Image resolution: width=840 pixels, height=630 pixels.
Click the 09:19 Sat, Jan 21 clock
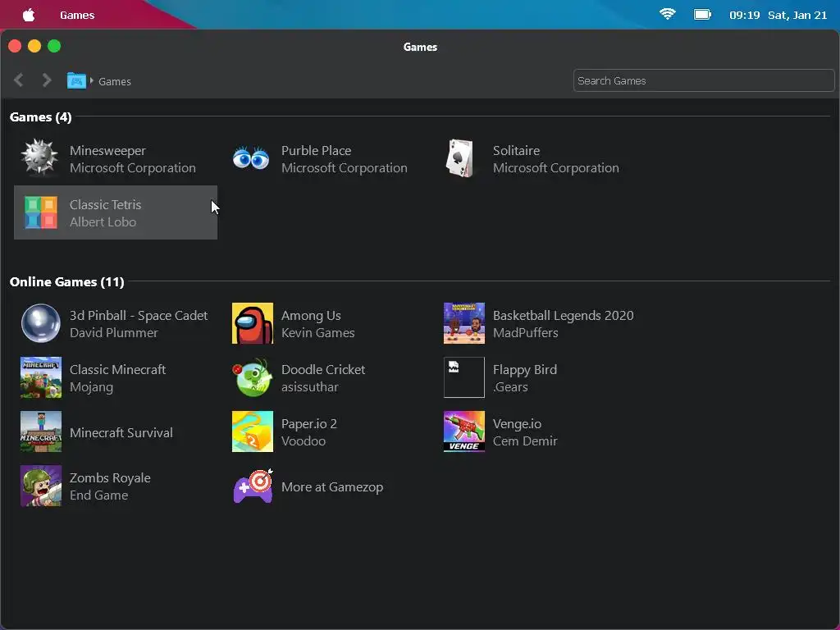pos(778,15)
